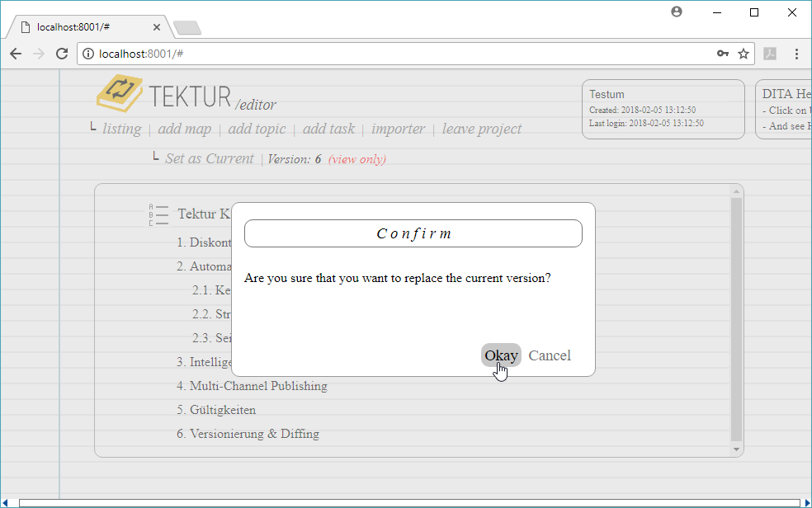The width and height of the screenshot is (812, 508).
Task: Click Set as Current link
Action: 210,158
